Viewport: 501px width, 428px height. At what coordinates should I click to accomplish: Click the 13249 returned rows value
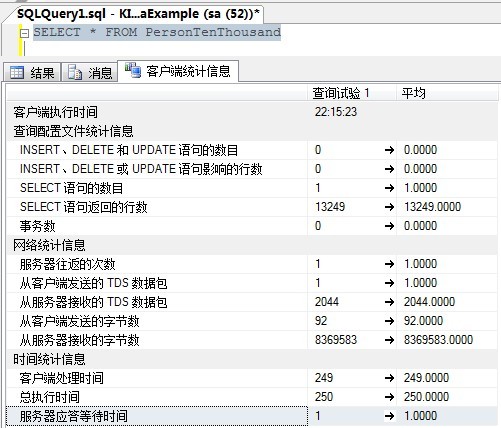point(330,207)
